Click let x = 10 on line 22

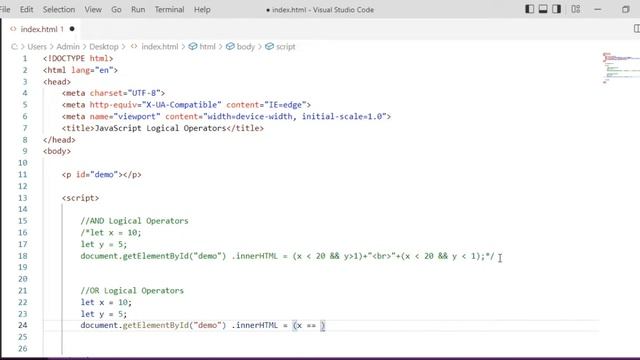click(106, 302)
